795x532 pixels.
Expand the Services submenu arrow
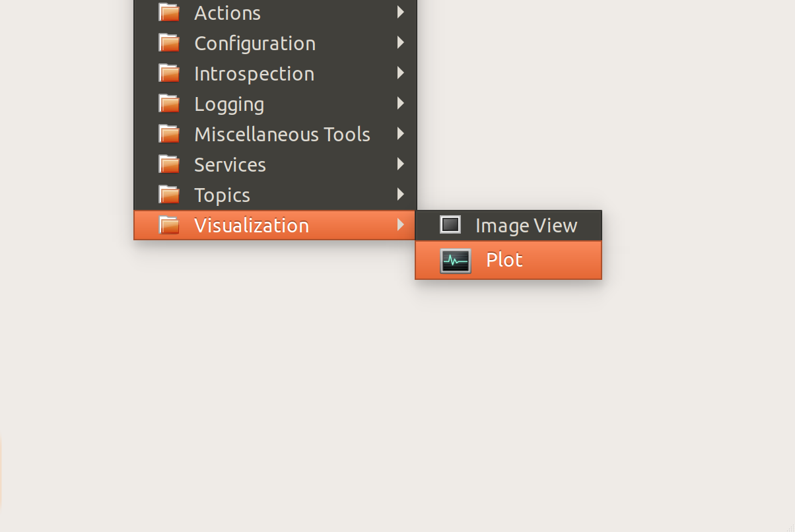(401, 164)
